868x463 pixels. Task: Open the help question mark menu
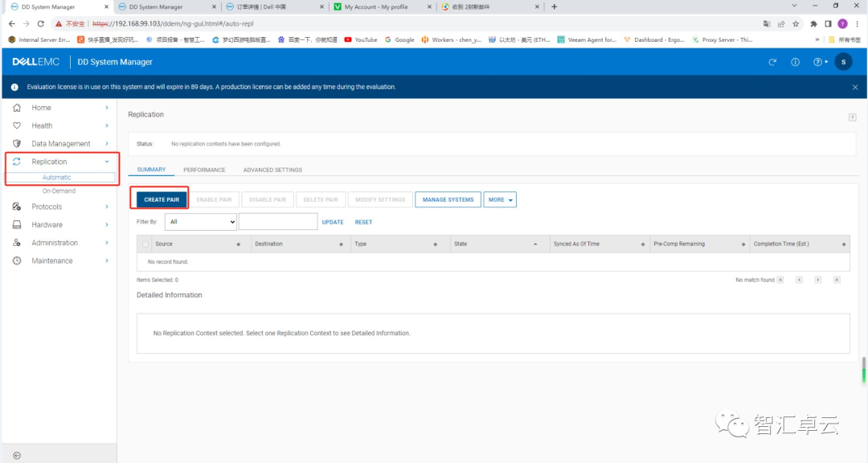[x=820, y=62]
